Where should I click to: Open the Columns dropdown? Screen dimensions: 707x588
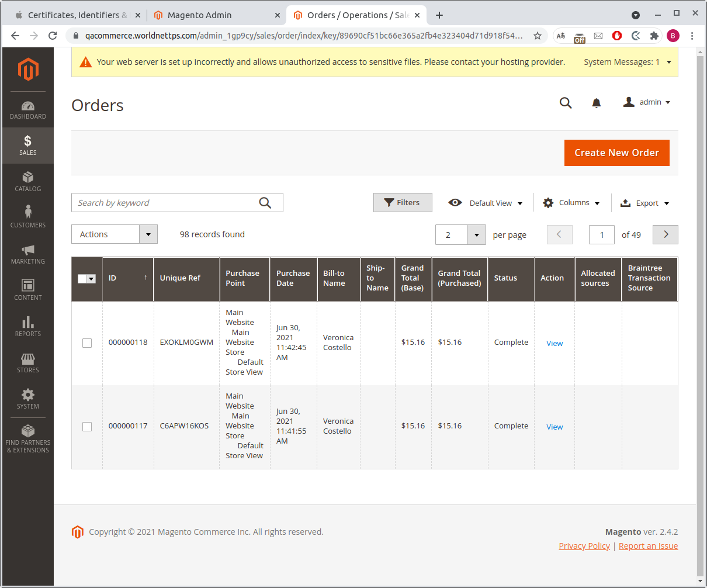(571, 203)
